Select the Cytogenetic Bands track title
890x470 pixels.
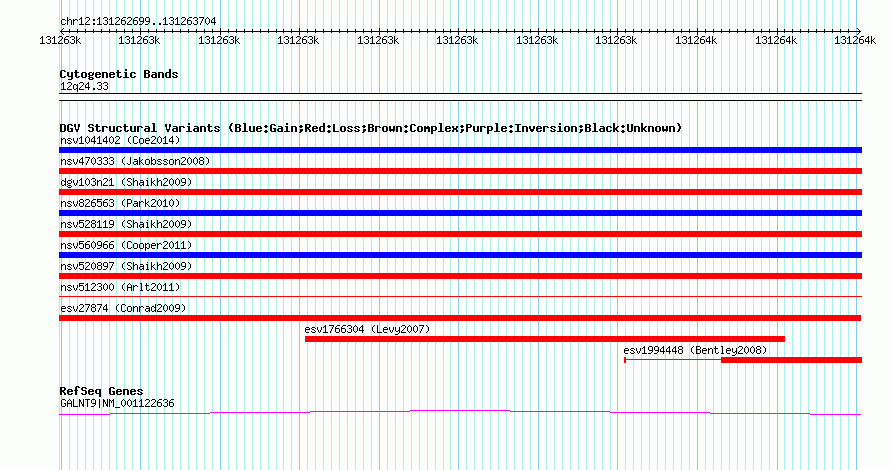click(x=119, y=74)
